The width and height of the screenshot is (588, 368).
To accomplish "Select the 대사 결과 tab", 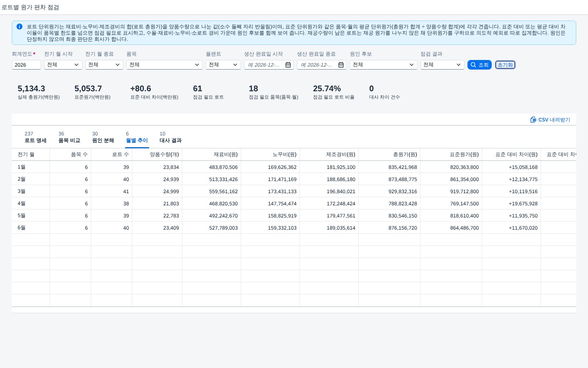I will pos(171,137).
